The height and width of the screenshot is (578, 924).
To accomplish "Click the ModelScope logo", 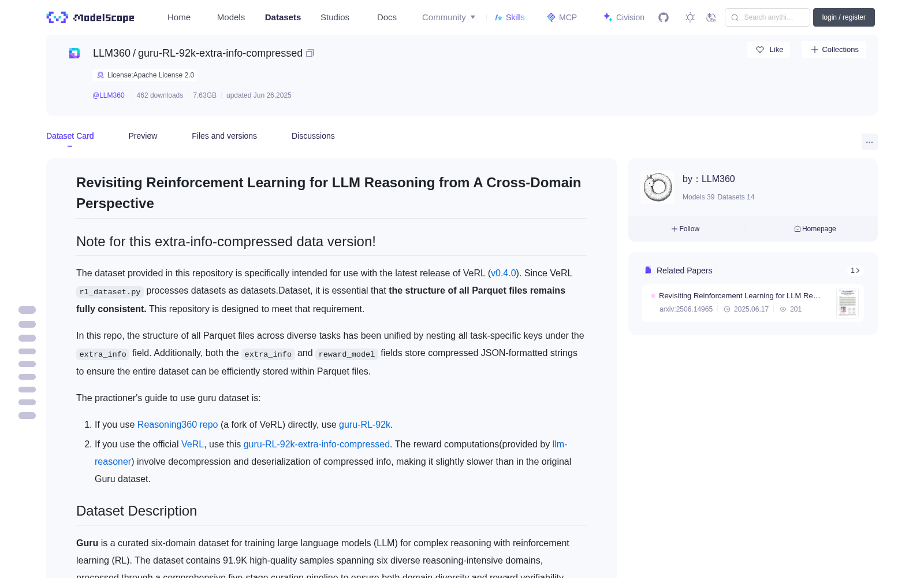I will [x=91, y=17].
